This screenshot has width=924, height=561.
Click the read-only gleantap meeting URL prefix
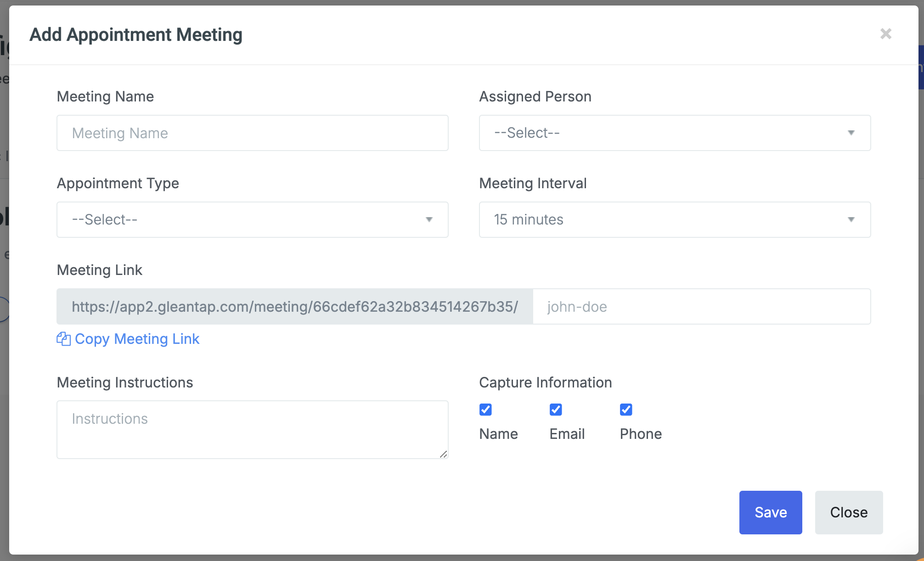click(294, 307)
